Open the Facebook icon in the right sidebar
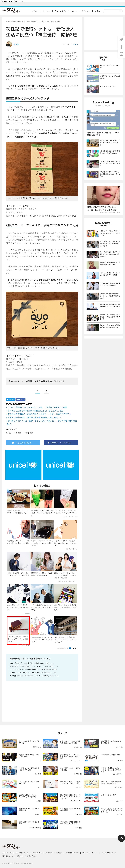Viewport: 125px width, 868px height. (121, 47)
